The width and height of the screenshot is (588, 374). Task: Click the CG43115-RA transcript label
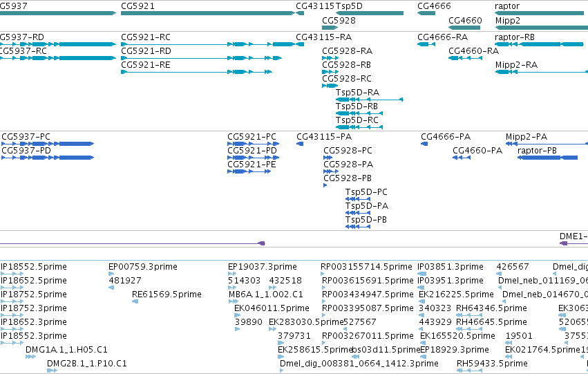tap(323, 37)
